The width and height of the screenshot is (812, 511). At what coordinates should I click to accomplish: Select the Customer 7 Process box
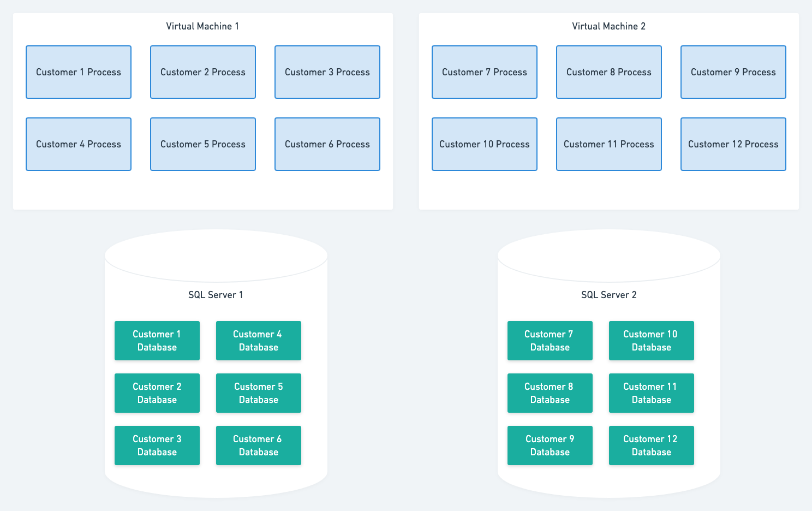pos(484,72)
